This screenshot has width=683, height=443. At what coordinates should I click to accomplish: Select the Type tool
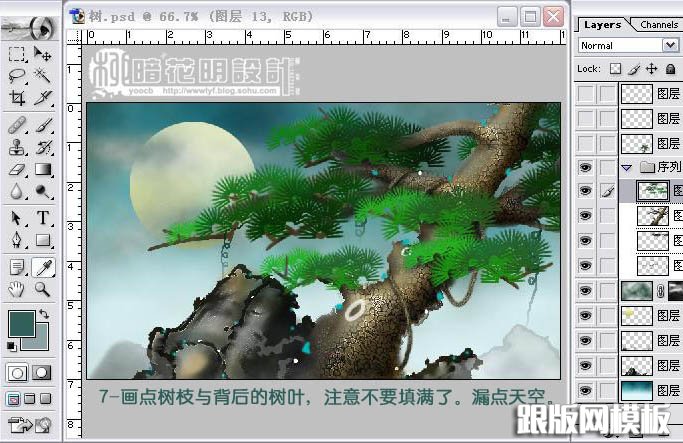(43, 217)
